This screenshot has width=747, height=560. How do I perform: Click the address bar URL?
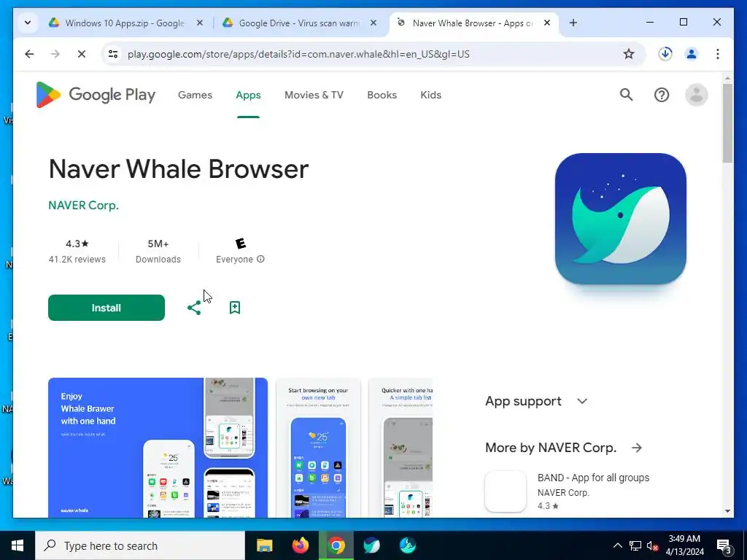tap(298, 54)
